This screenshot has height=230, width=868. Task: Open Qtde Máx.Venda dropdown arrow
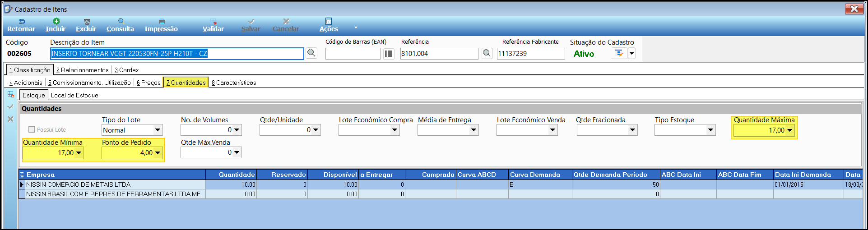[x=237, y=153]
